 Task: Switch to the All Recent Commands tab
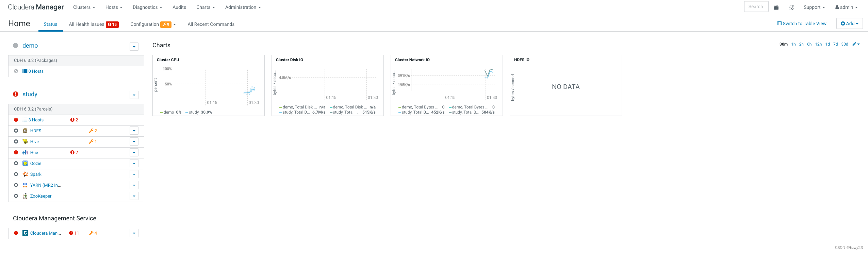211,24
